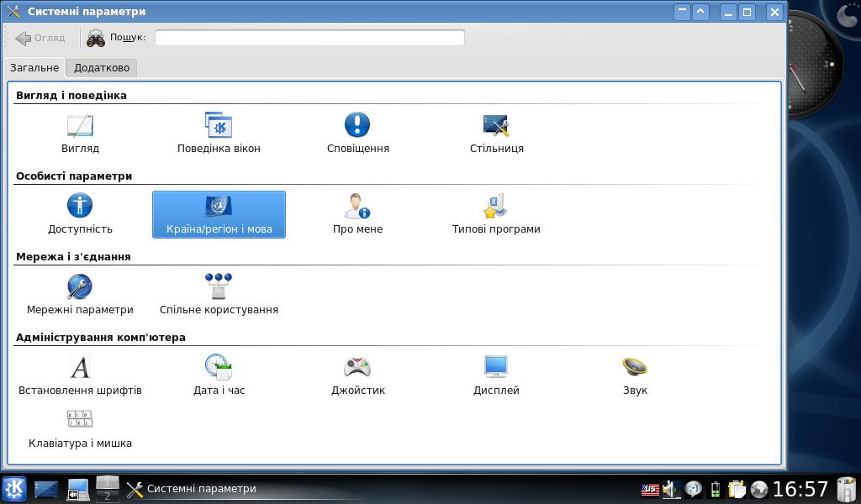Screen dimensions: 861x504
Task: Open the Дата і час module
Action: tap(219, 375)
